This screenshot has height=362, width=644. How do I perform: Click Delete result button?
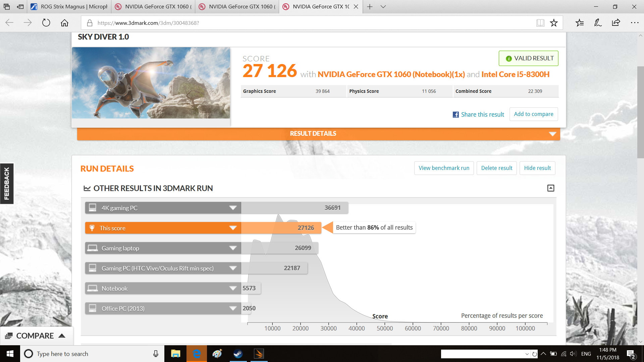[x=496, y=168]
